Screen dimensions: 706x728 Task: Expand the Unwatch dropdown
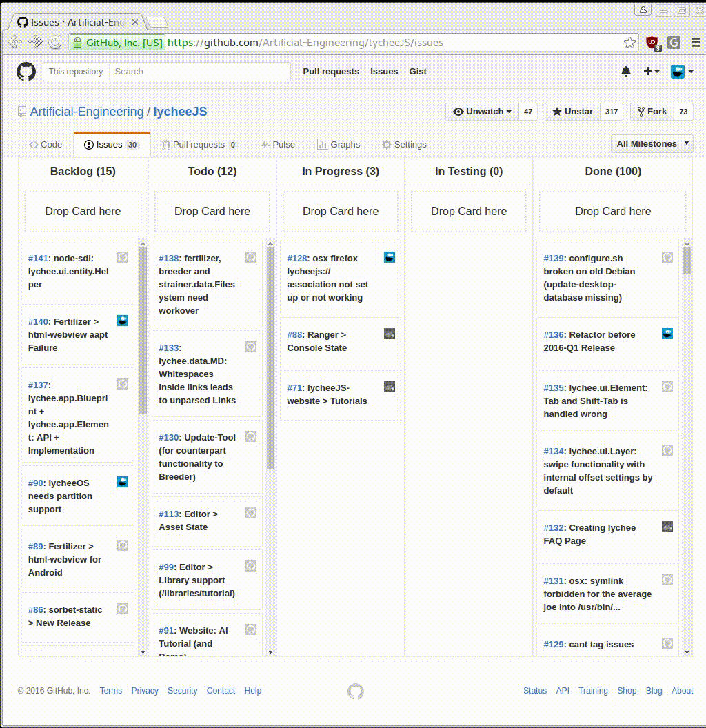coord(482,112)
